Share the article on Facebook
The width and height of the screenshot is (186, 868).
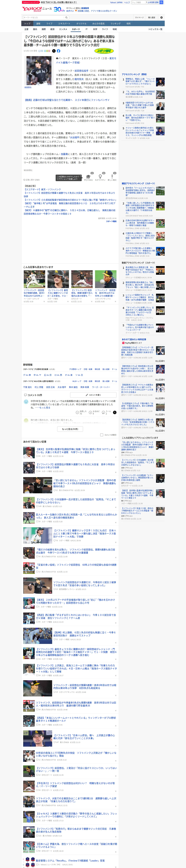point(58,51)
